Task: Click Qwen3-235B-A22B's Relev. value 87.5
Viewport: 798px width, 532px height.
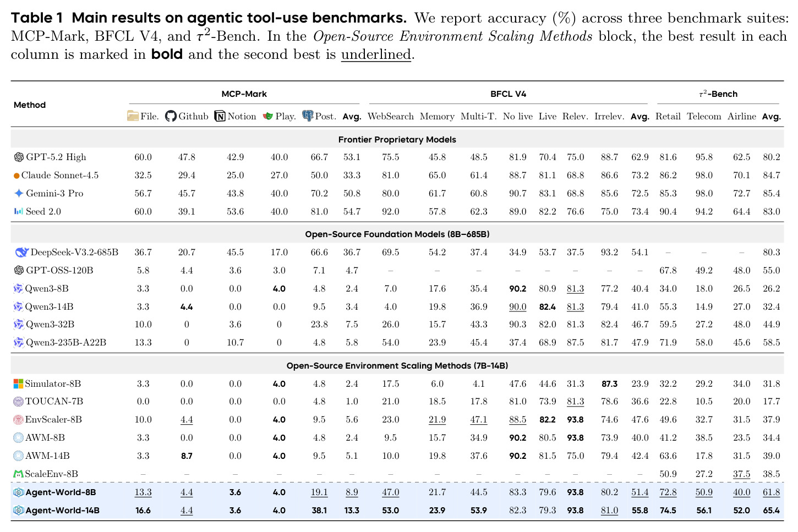Action: click(576, 343)
